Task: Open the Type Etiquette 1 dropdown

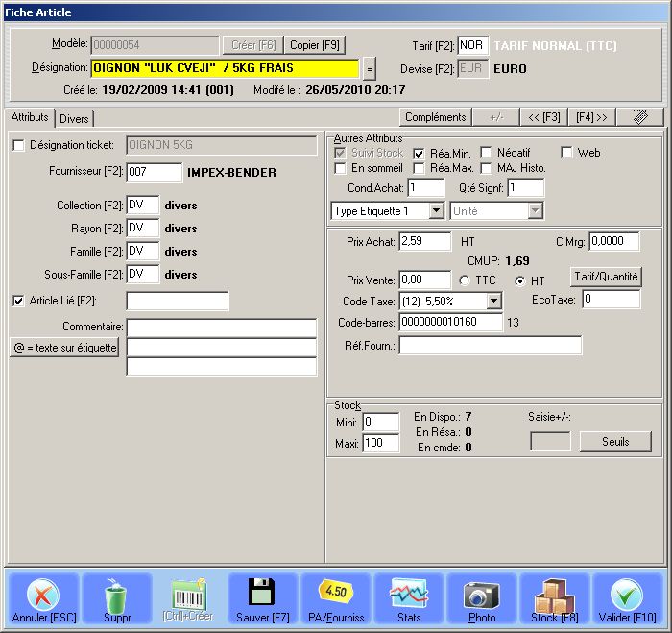Action: point(436,210)
